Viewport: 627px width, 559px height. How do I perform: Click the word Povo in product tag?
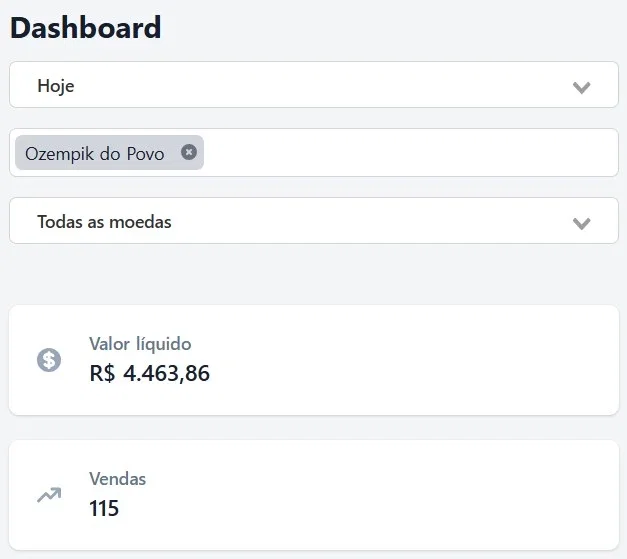145,154
